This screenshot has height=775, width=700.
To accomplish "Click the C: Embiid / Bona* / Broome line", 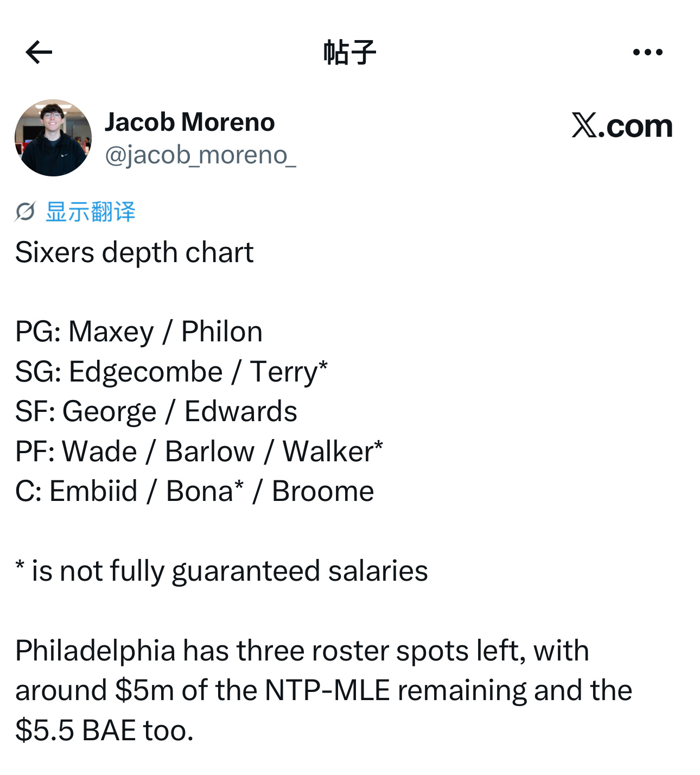I will [x=195, y=491].
